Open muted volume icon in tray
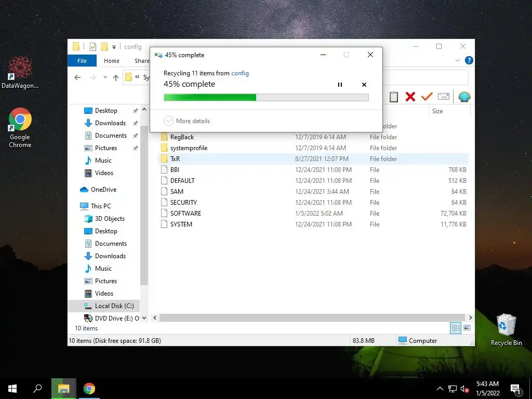 [x=465, y=389]
